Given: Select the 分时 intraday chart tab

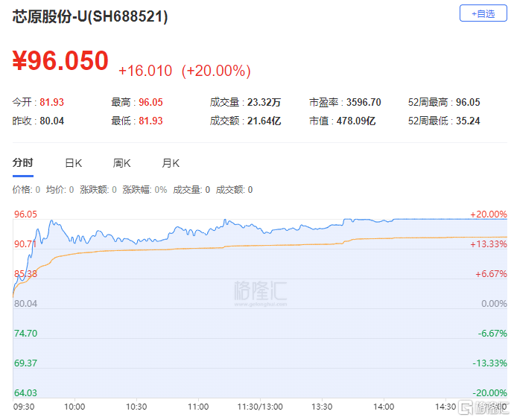Looking at the screenshot, I should 23,163.
